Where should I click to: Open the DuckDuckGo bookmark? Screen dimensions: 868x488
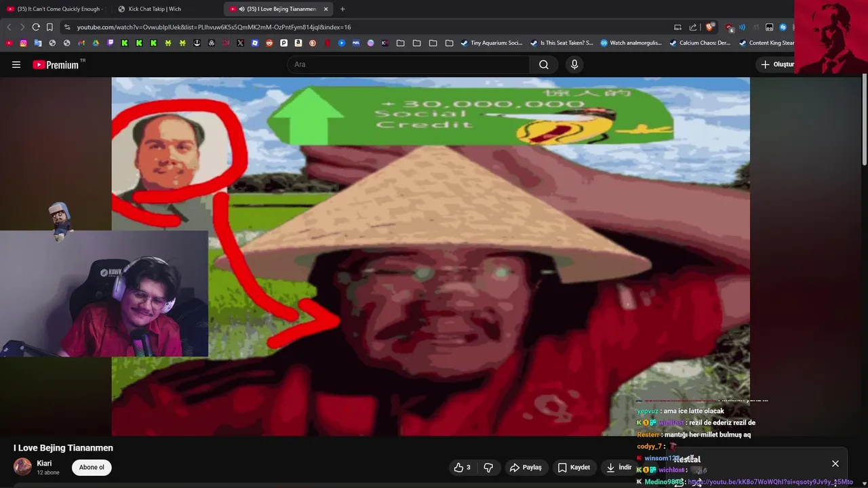[x=313, y=43]
